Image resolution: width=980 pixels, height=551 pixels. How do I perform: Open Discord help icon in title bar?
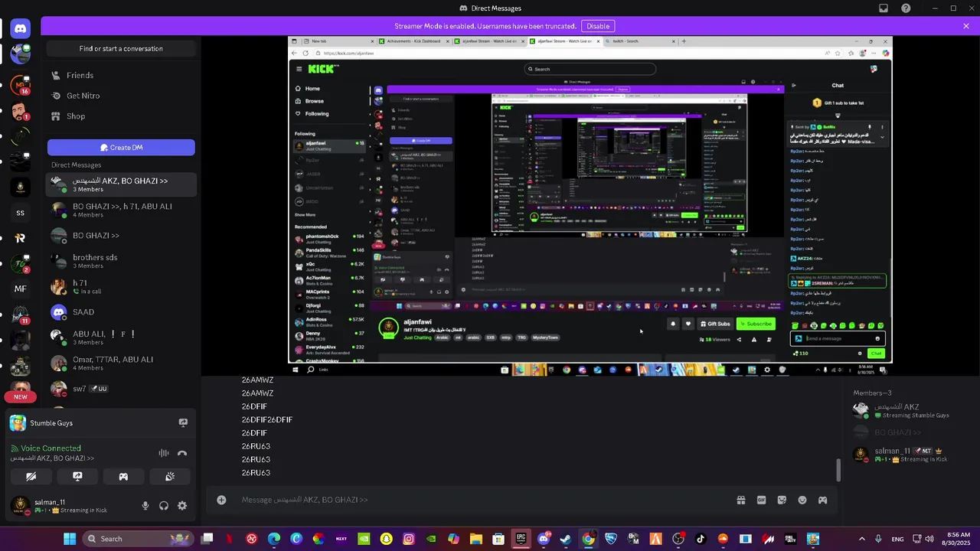tap(906, 8)
